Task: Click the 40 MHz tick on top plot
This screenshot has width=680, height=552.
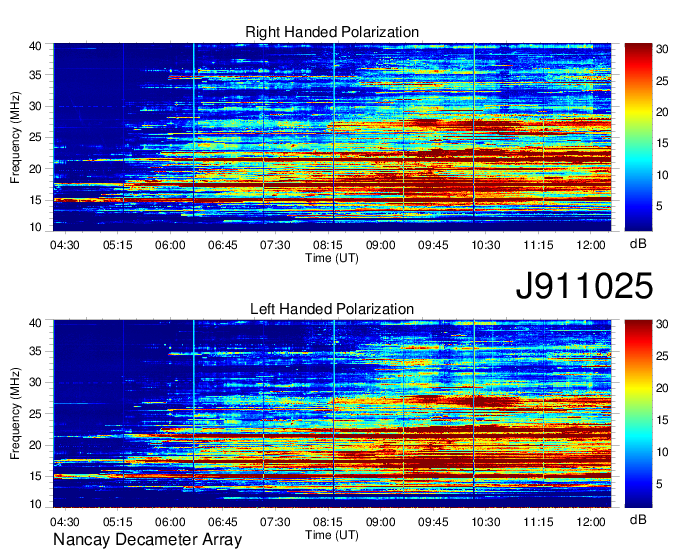Action: [x=35, y=46]
